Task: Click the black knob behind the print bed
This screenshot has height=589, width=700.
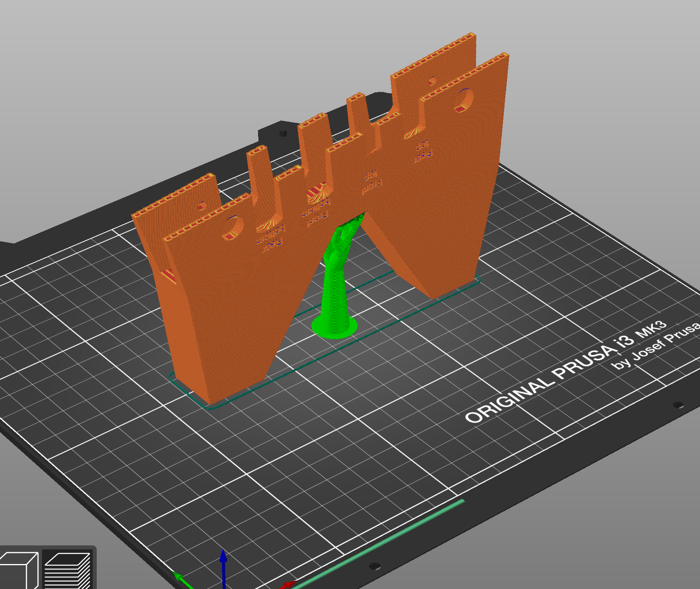Action: pos(283,132)
